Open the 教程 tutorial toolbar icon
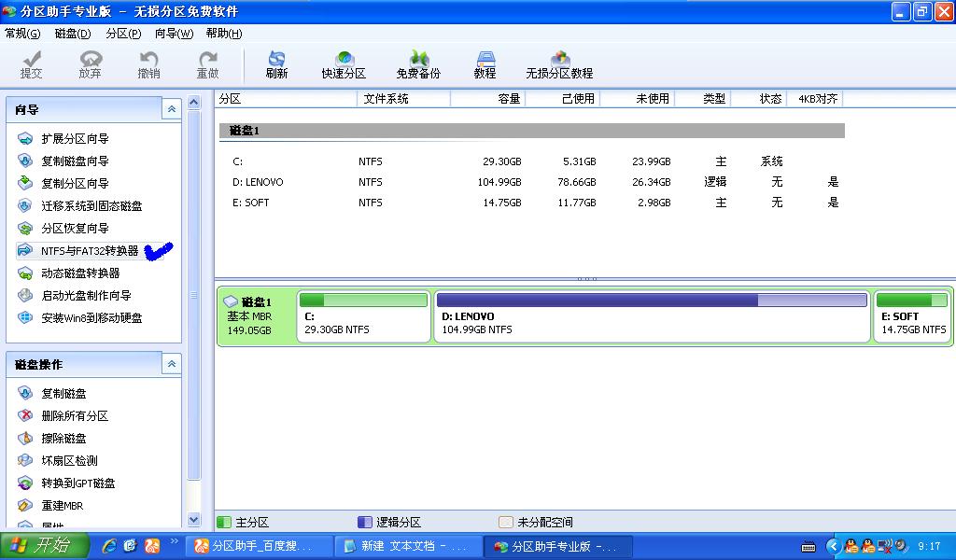This screenshot has width=956, height=560. click(x=485, y=63)
